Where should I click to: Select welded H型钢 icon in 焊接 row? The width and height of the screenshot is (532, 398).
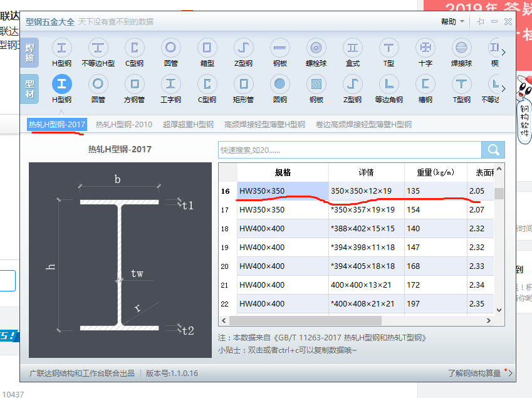pos(62,48)
